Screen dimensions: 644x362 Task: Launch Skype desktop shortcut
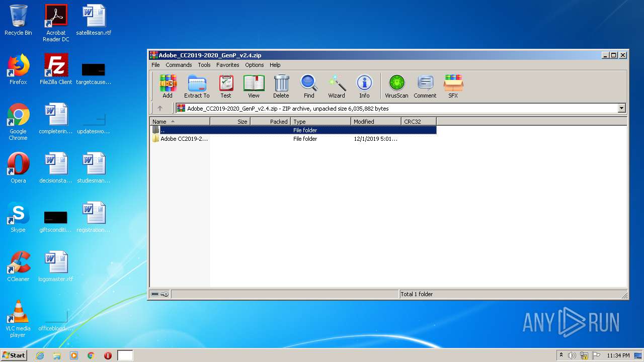coord(18,217)
